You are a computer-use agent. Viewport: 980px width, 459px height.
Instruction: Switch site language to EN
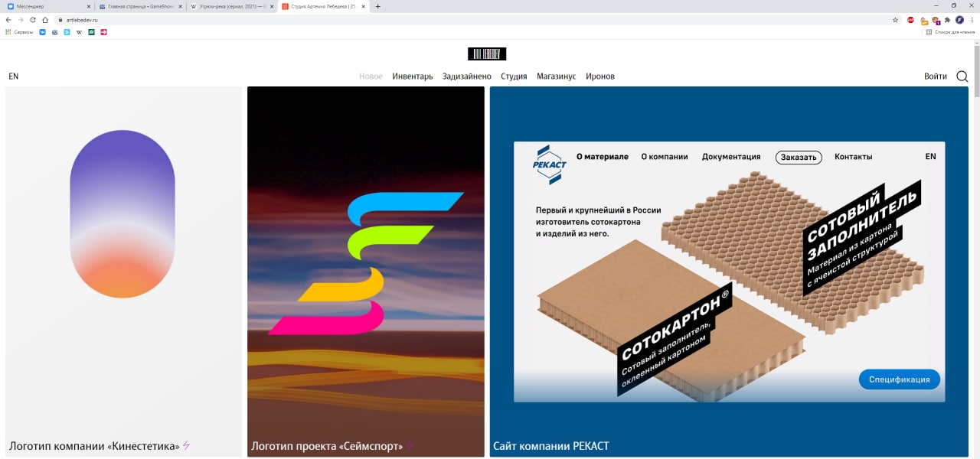point(14,76)
